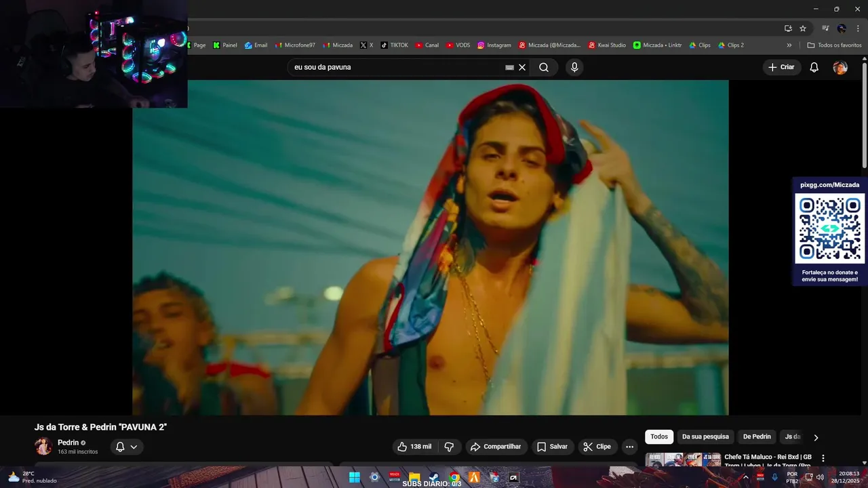Screen dimensions: 868x488
Task: Open the on-screen keyboard icon in search box
Action: (510, 67)
